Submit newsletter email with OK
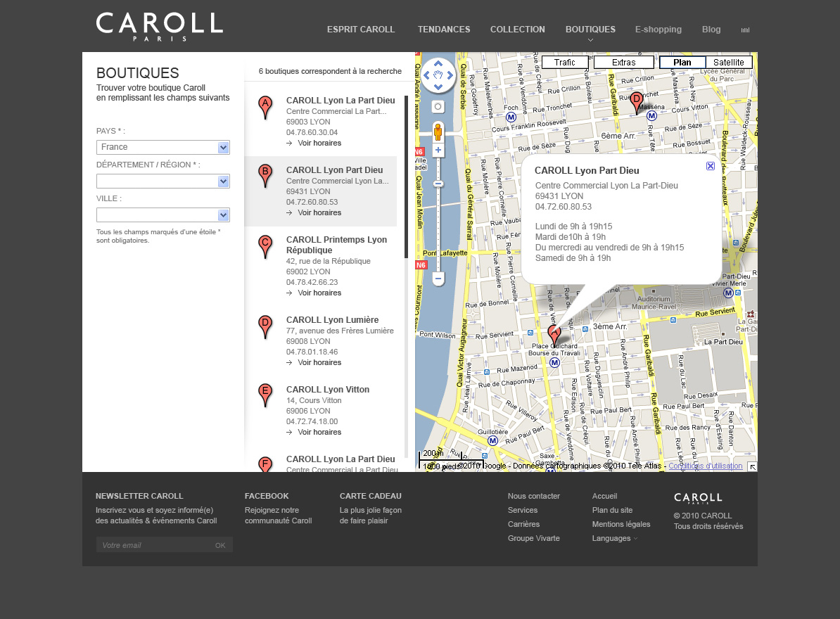 tap(220, 545)
